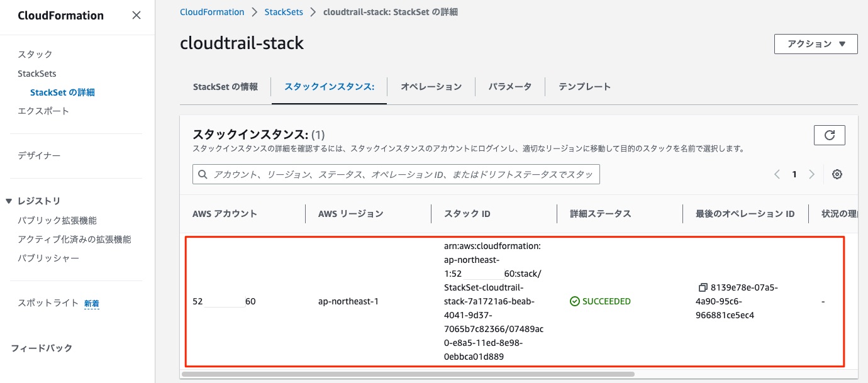Open the table preferences gear icon
868x383 pixels.
[x=837, y=174]
